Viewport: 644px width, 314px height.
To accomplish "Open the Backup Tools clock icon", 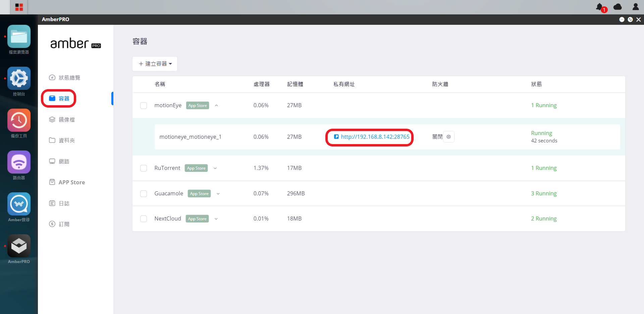I will coord(19,120).
